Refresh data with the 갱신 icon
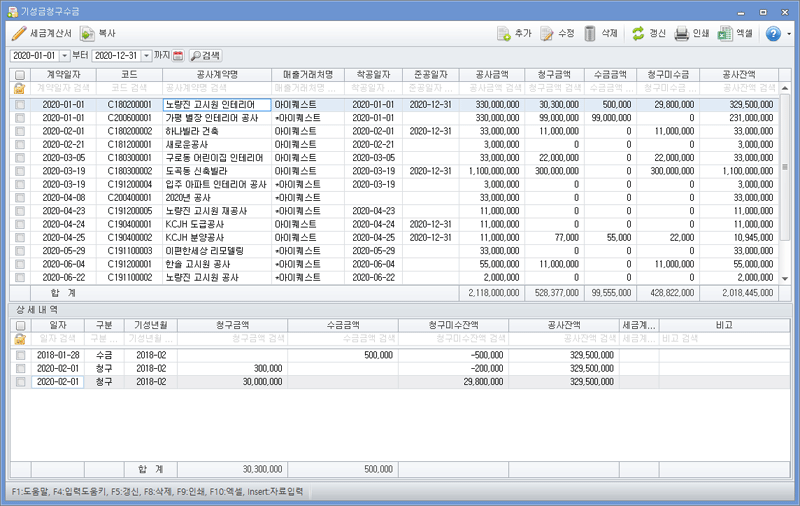Viewport: 800px width, 506px height. (637, 33)
